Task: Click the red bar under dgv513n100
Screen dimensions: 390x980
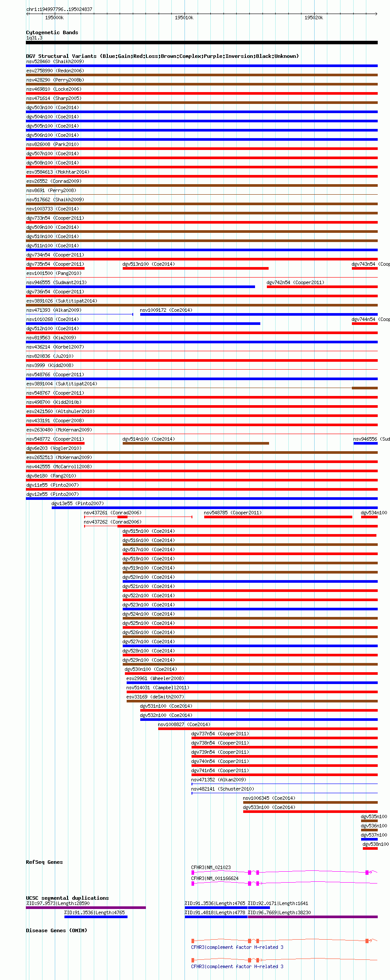Action: coord(195,268)
